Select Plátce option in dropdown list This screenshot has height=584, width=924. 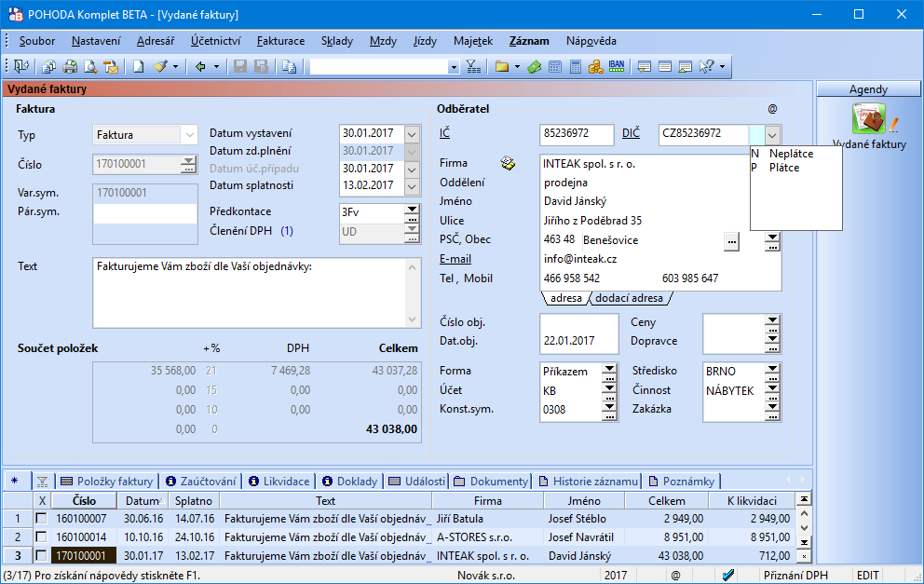(783, 168)
